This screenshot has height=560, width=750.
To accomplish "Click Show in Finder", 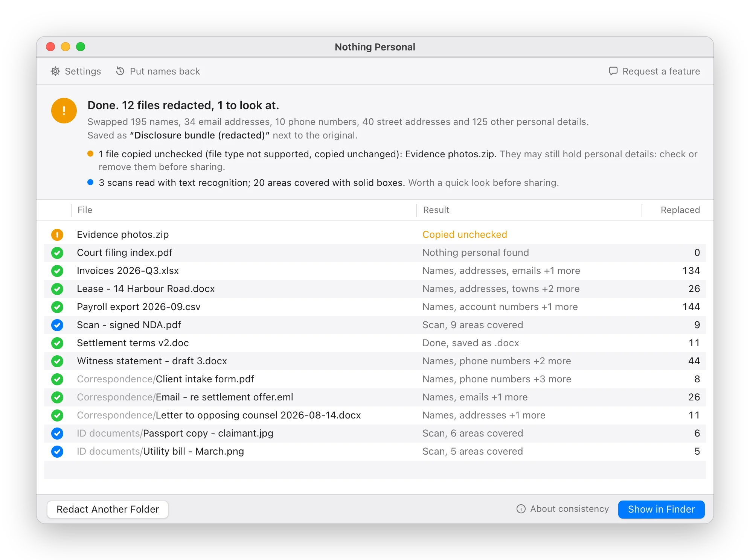I will [661, 509].
